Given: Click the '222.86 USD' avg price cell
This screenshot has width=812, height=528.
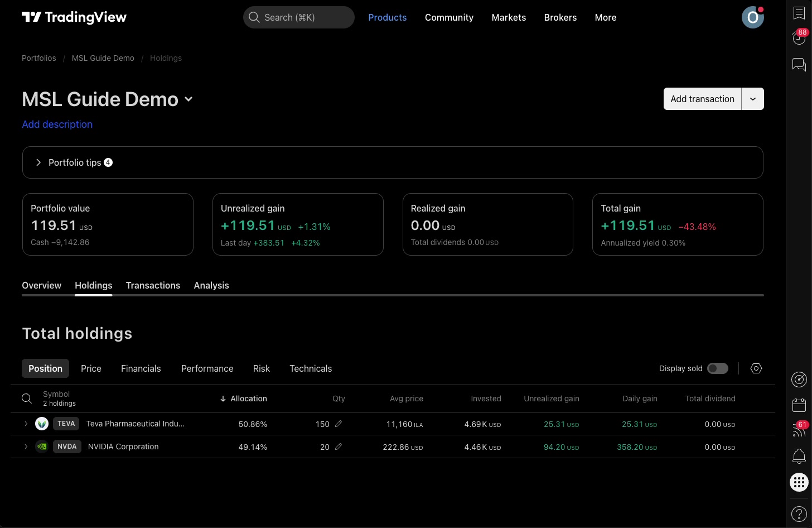Looking at the screenshot, I should coord(403,447).
